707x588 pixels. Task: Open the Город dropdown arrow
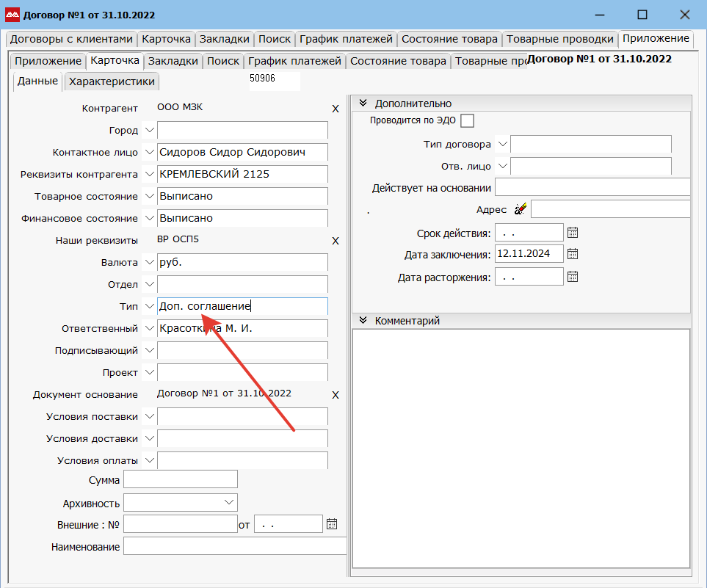[149, 131]
